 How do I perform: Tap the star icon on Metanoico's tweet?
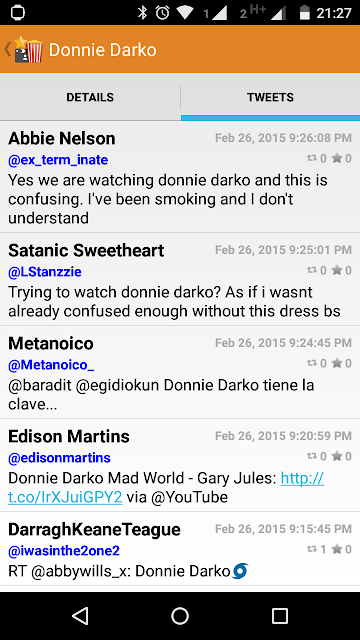point(337,363)
